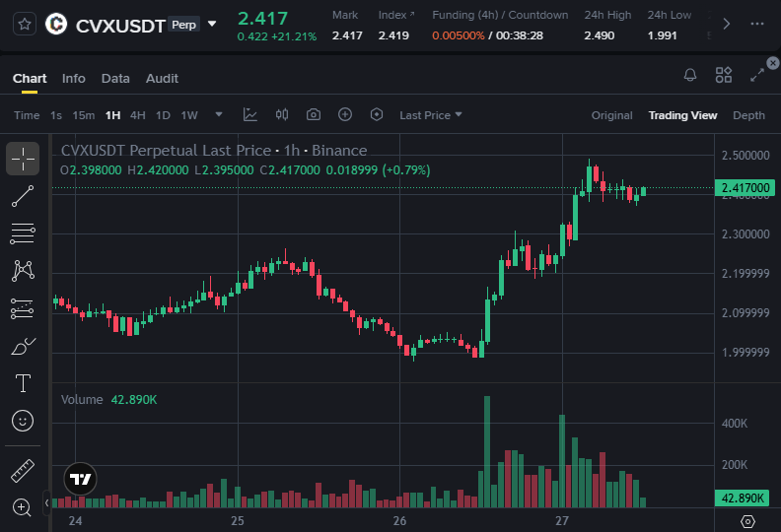
Task: Select the 1H interval
Action: [113, 115]
